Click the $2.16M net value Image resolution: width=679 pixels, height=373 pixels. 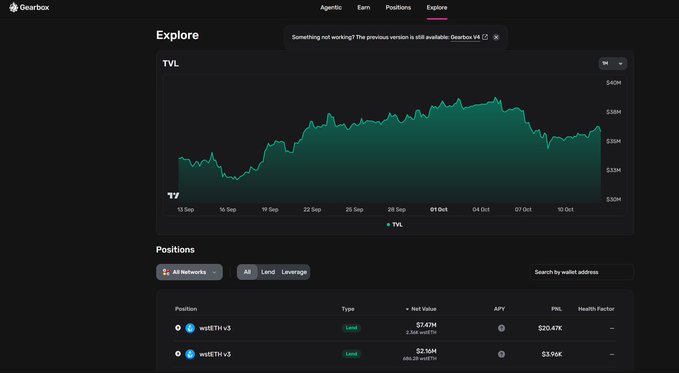pyautogui.click(x=426, y=351)
